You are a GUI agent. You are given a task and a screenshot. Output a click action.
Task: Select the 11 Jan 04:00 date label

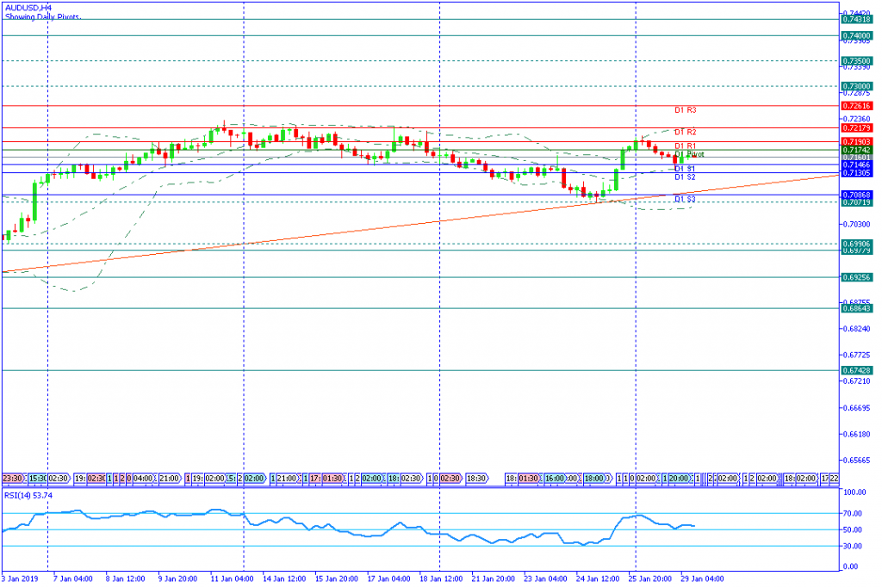coord(230,579)
